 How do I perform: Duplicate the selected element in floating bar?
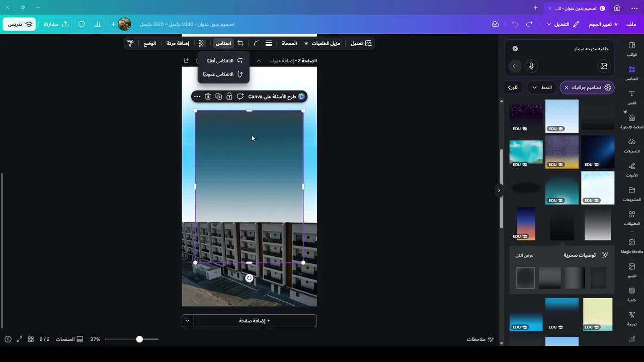click(x=218, y=97)
